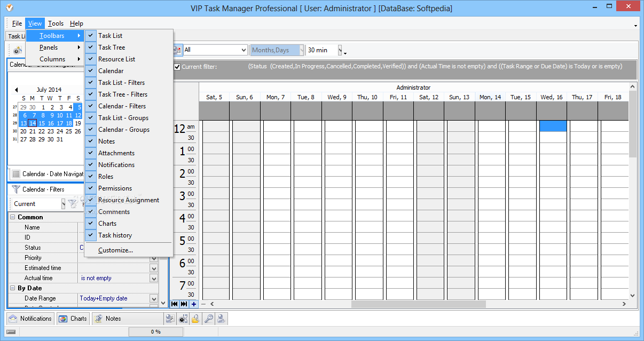Toggle the Permissions toolbar entry

[129, 188]
